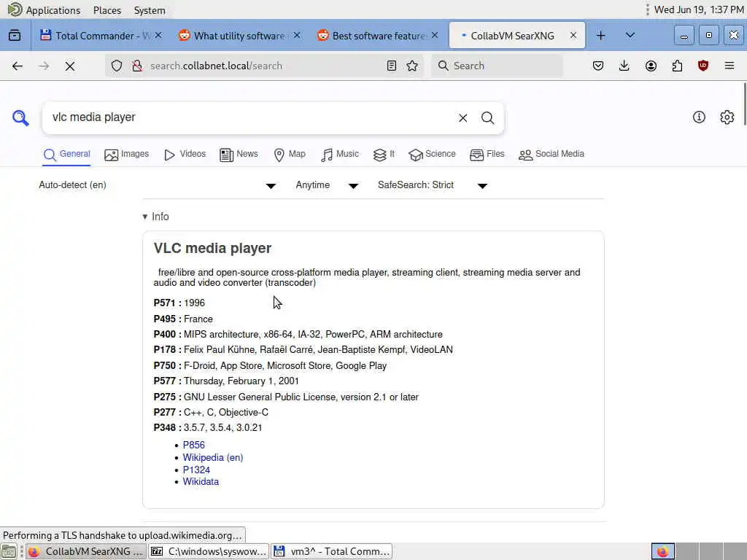This screenshot has height=560, width=747.
Task: Click the insecure connection lock icon
Action: click(x=137, y=66)
